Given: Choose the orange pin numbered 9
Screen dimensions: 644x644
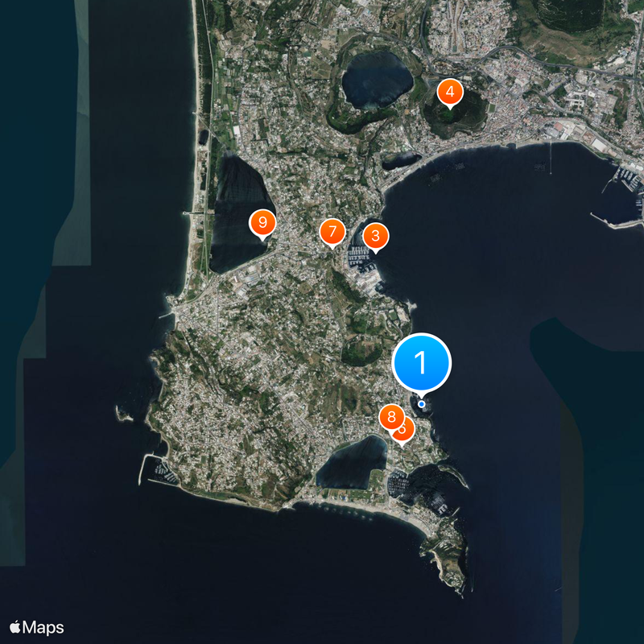Looking at the screenshot, I should [262, 223].
